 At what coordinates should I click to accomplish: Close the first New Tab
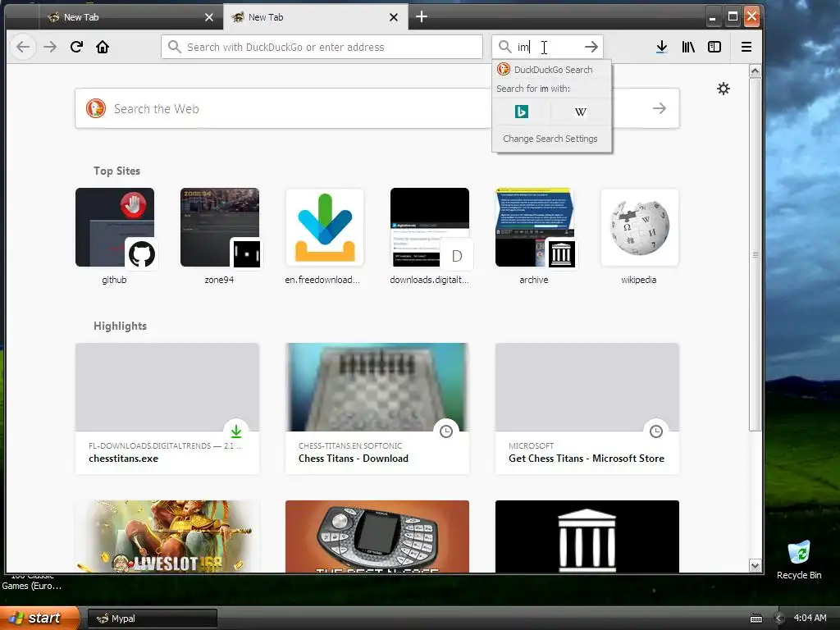(209, 17)
